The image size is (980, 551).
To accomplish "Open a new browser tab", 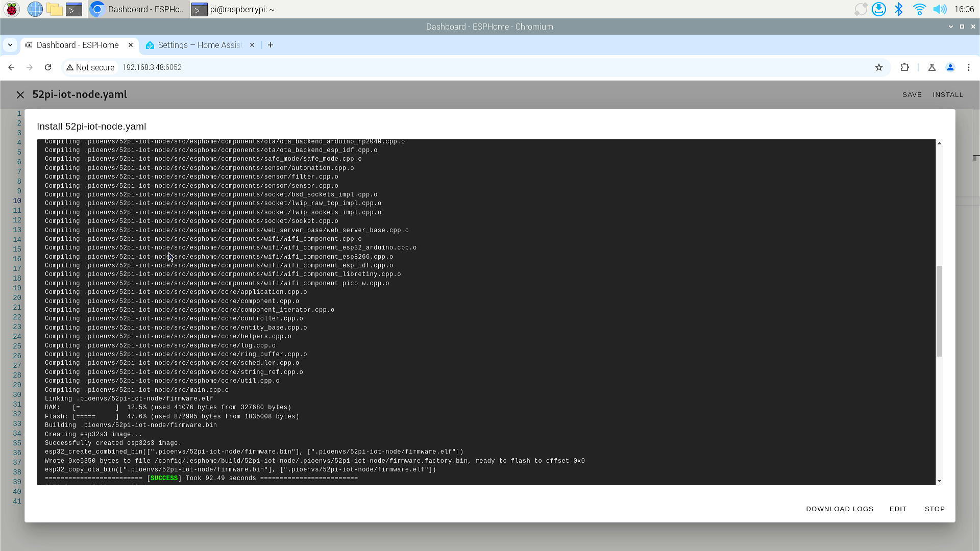I will click(271, 45).
